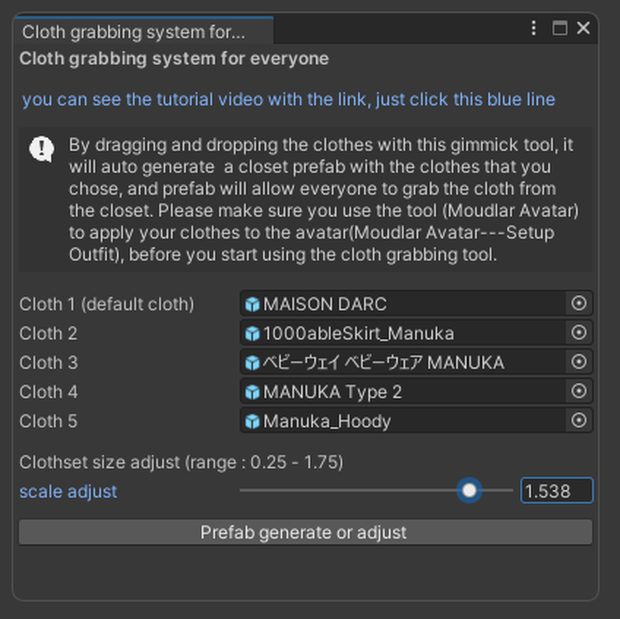Open the blue tutorial video link

(x=289, y=99)
